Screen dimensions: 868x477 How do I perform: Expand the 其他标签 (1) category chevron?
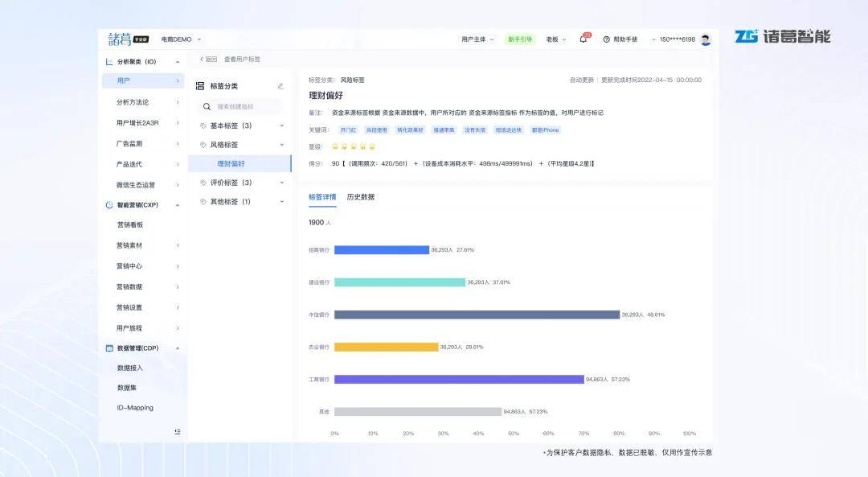point(282,202)
